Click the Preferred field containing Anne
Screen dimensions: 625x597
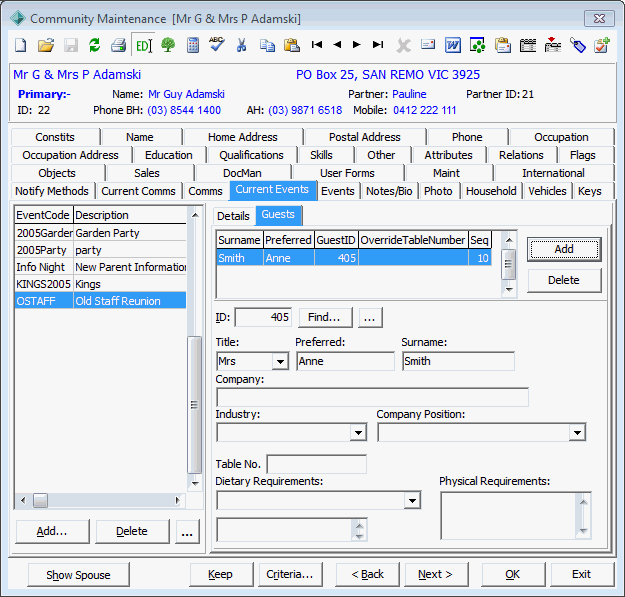click(345, 361)
